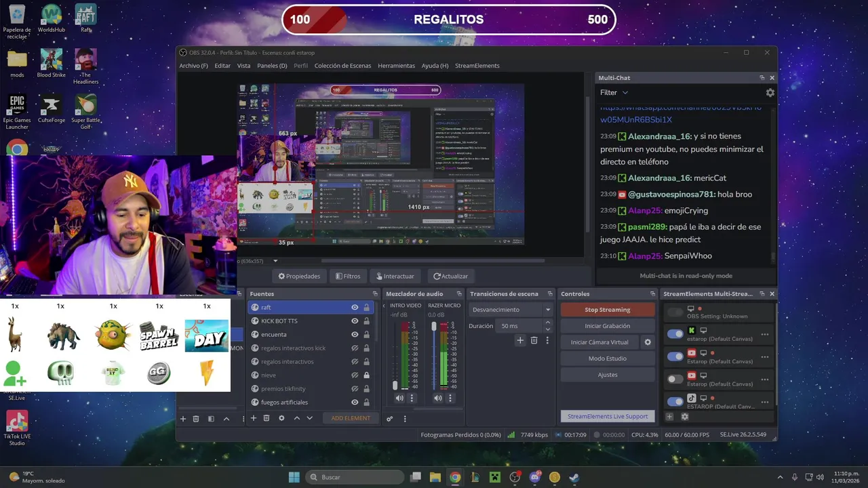Add a new source with the plus icon
The width and height of the screenshot is (868, 488).
pos(254,418)
